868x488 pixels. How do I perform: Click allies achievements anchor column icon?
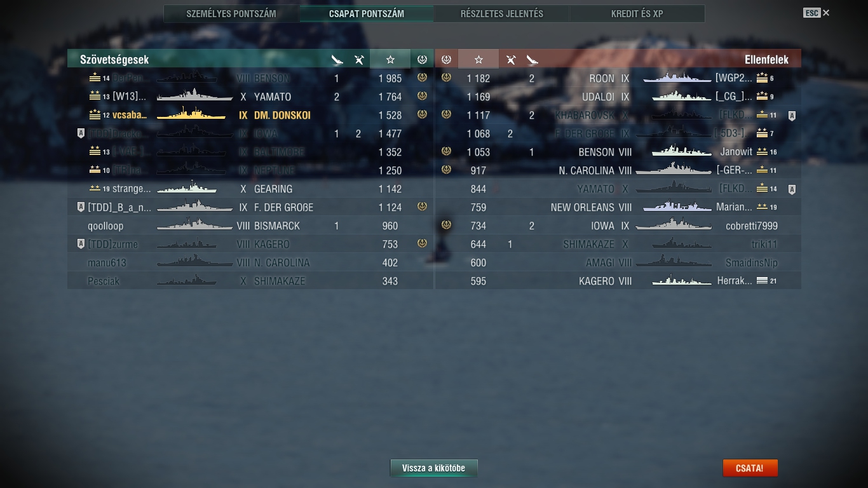coord(422,59)
